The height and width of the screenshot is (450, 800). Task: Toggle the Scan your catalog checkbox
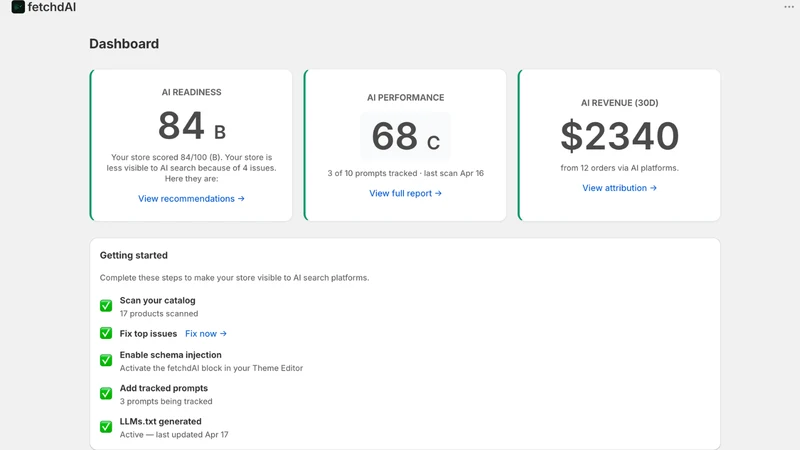tap(106, 306)
